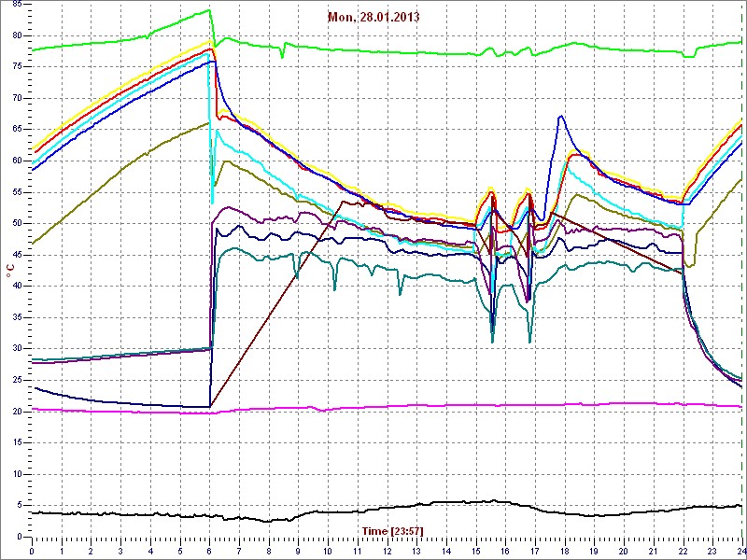The height and width of the screenshot is (560, 747).
Task: Select the 60 value on the temperature axis
Action: click(x=16, y=161)
